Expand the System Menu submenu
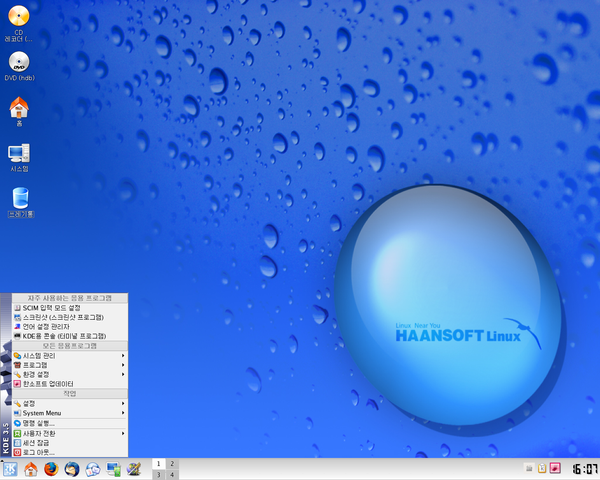This screenshot has width=600, height=480. click(x=70, y=413)
